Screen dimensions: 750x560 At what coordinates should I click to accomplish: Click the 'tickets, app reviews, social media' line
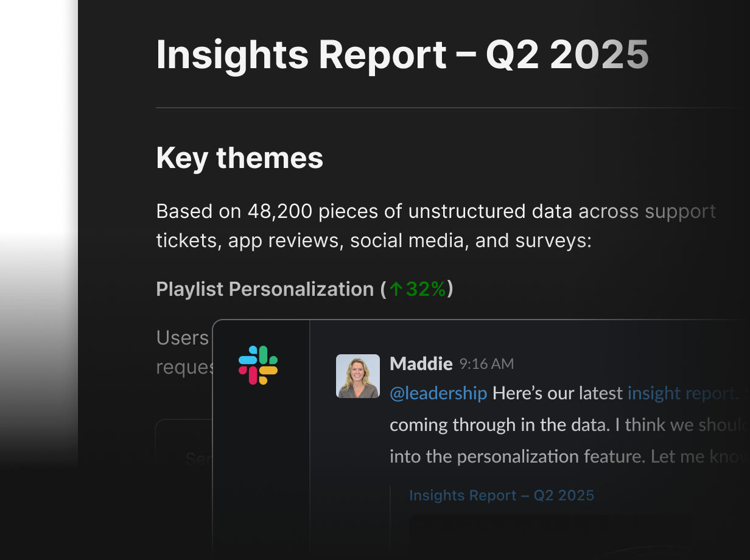(x=374, y=241)
